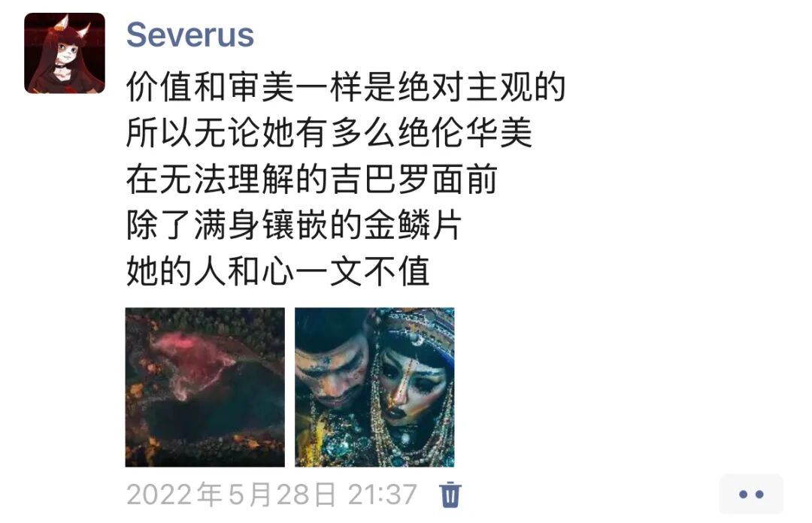
Task: Click the date 2022年5月28日
Action: [231, 494]
